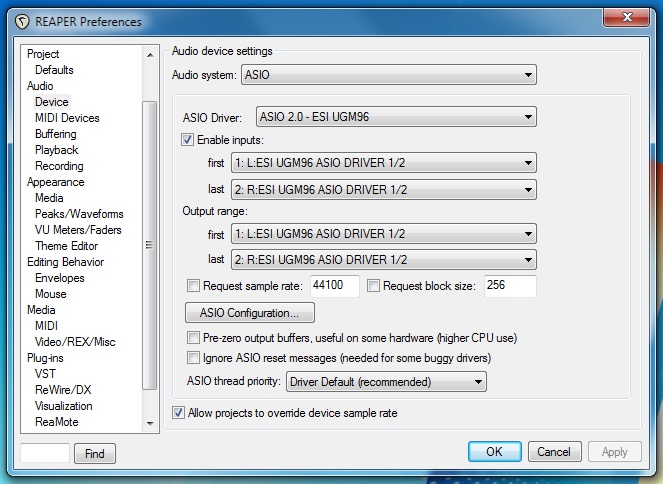Open ASIO thread priority dropdown
Screen dimensions: 663x484
(x=386, y=382)
